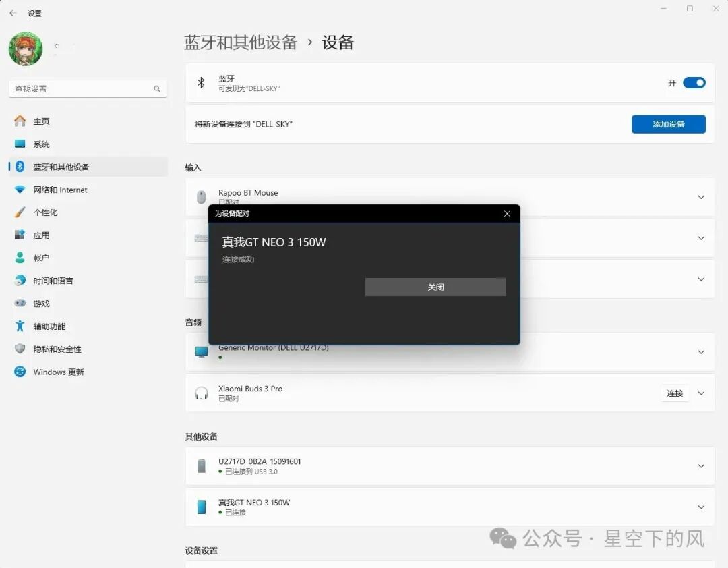Open the 主页 home page
The width and height of the screenshot is (728, 568).
pos(41,121)
